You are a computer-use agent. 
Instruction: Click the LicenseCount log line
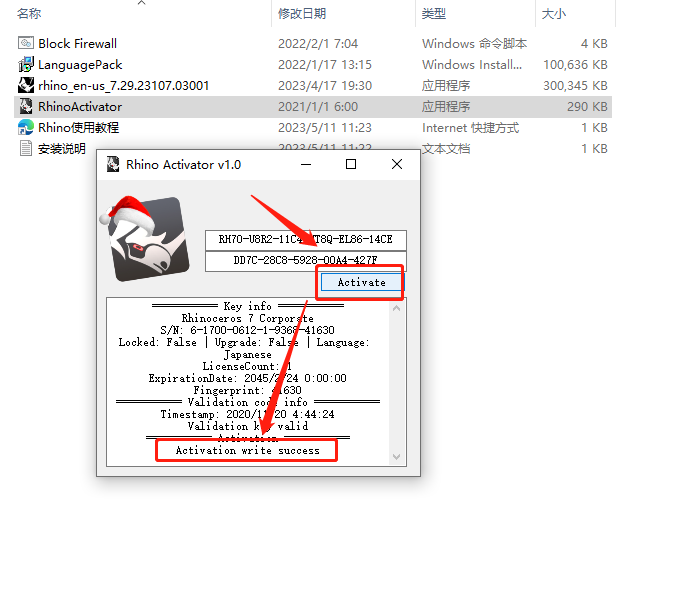pos(247,366)
